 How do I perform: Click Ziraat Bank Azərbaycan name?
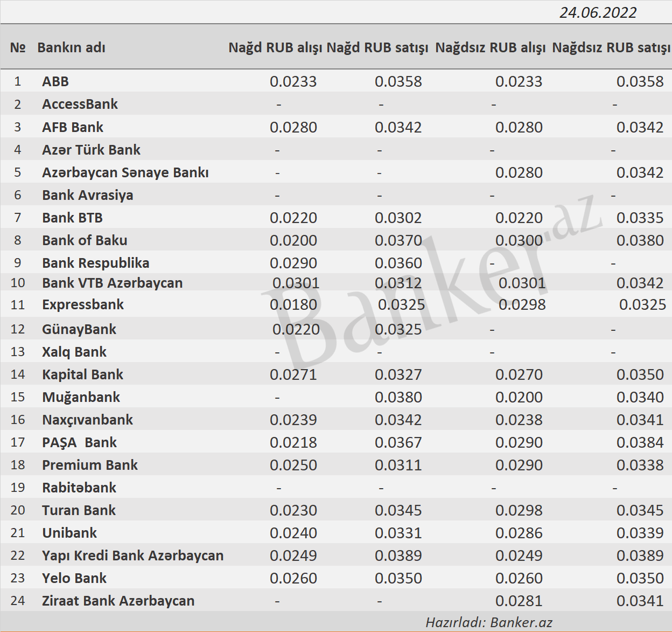point(118,601)
